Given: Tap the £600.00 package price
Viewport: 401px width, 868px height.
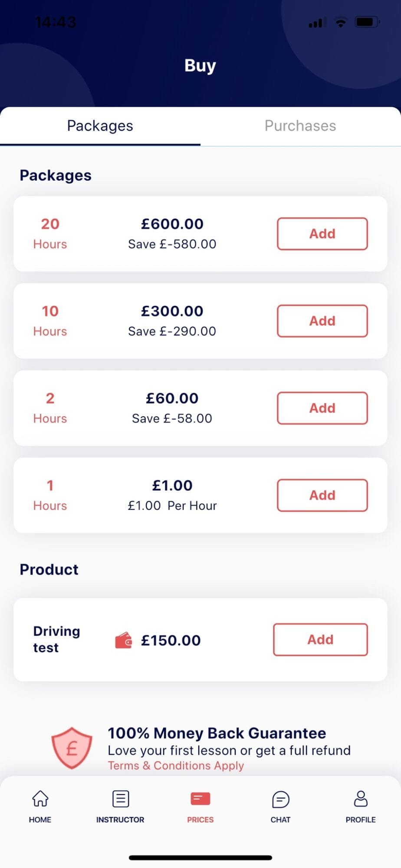Looking at the screenshot, I should [172, 224].
